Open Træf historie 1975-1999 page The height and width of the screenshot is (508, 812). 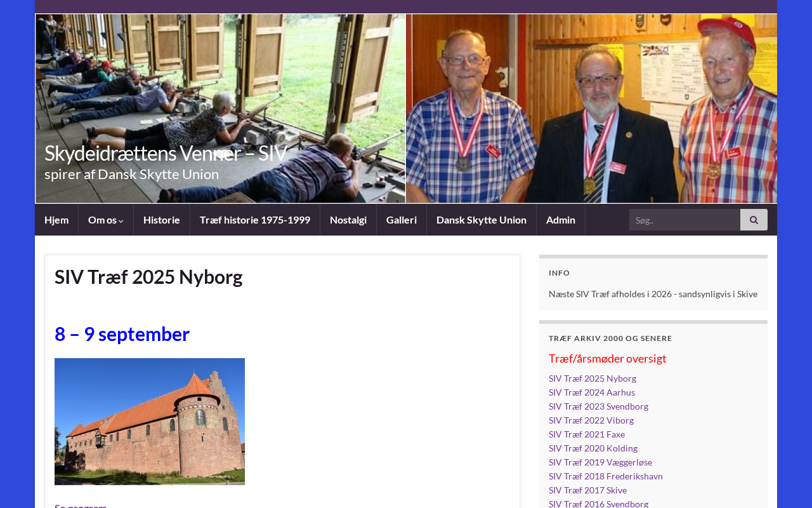click(x=255, y=220)
